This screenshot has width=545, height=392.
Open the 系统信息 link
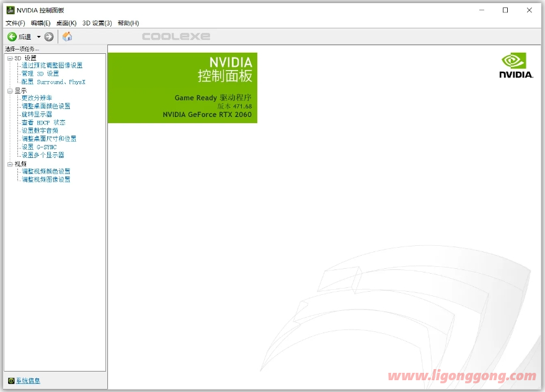pos(28,381)
